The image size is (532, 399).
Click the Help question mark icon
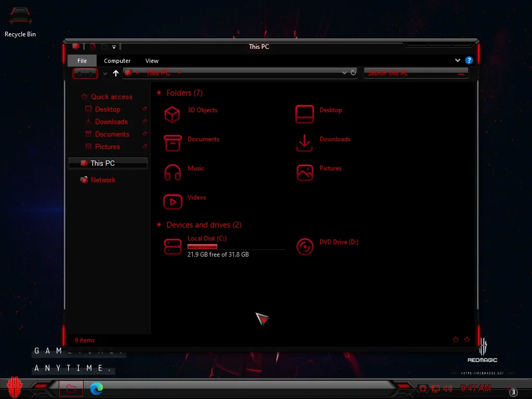[469, 60]
